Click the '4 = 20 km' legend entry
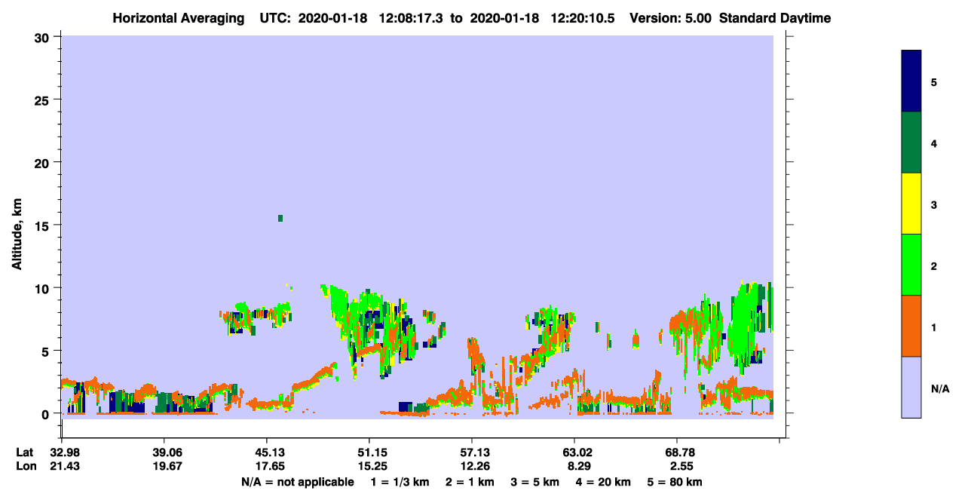Viewport: 980px width, 503px height. pyautogui.click(x=604, y=482)
